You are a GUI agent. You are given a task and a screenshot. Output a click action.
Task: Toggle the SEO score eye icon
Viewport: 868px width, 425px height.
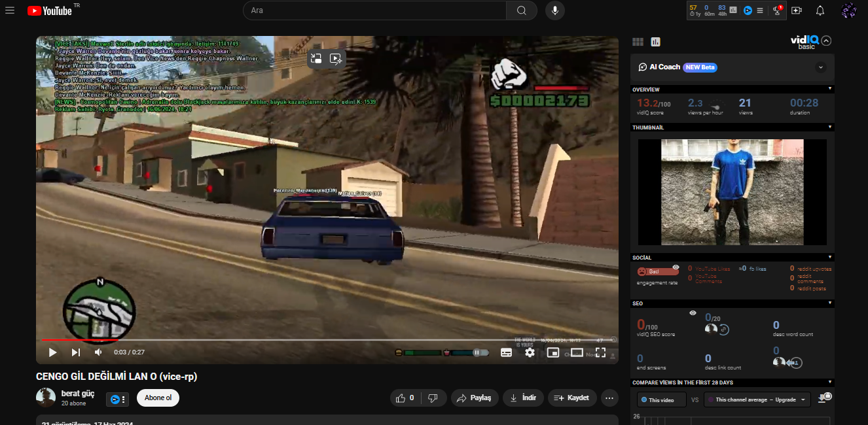693,313
